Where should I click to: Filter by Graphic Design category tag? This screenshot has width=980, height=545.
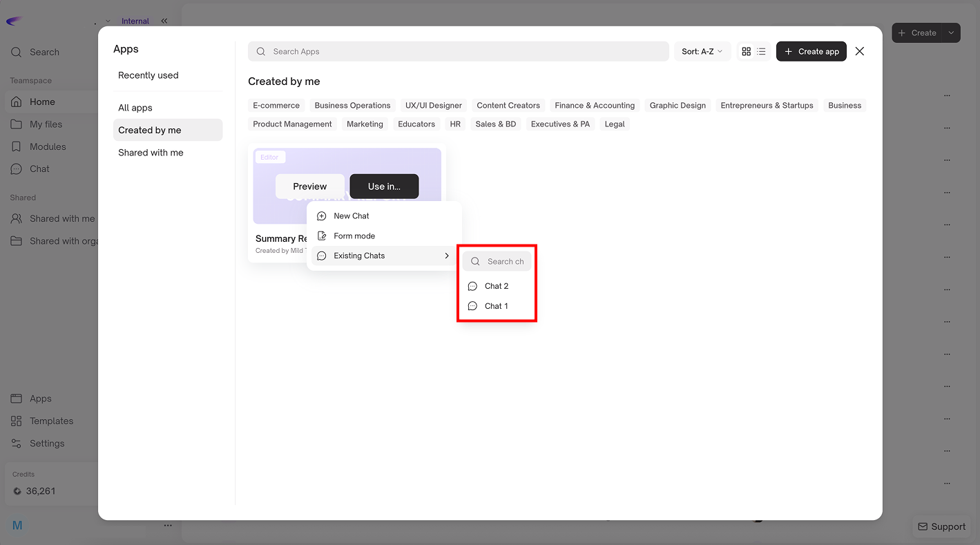[x=677, y=106]
